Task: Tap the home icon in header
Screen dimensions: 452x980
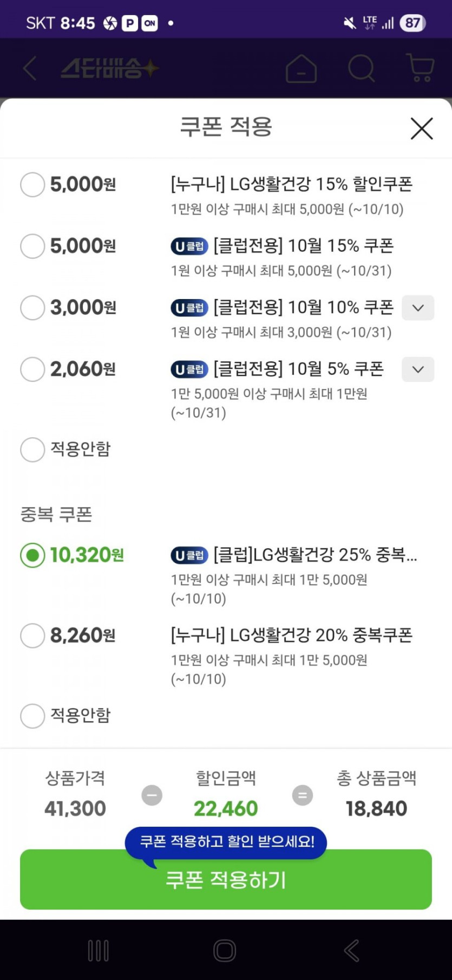Action: click(x=301, y=69)
